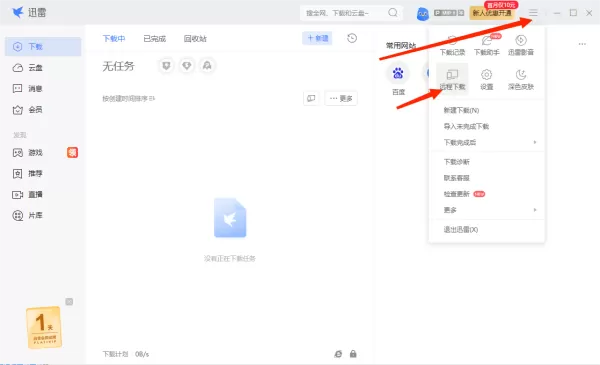This screenshot has height=365, width=600.
Task: Open 下载计划 in the status bar
Action: point(116,354)
